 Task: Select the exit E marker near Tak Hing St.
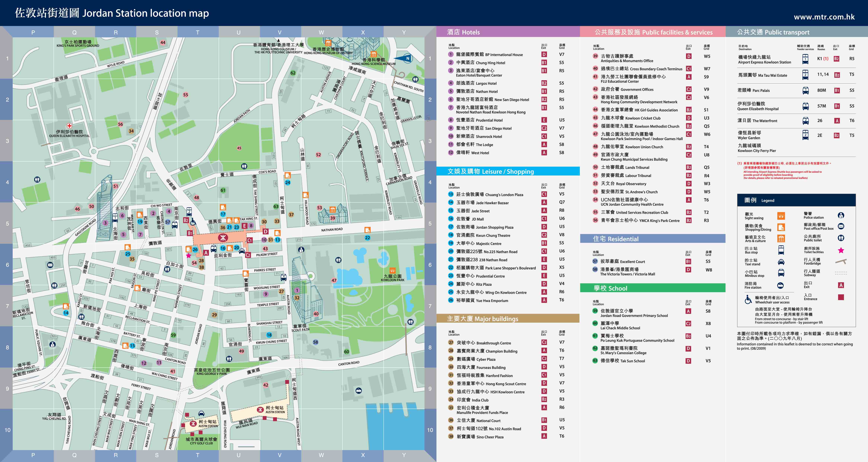pyautogui.click(x=245, y=226)
